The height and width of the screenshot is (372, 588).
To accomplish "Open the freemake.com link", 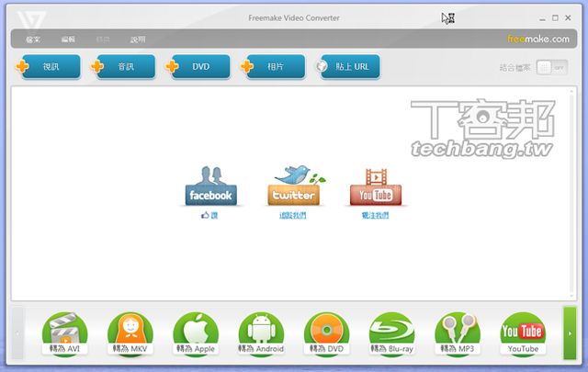I will click(x=538, y=39).
